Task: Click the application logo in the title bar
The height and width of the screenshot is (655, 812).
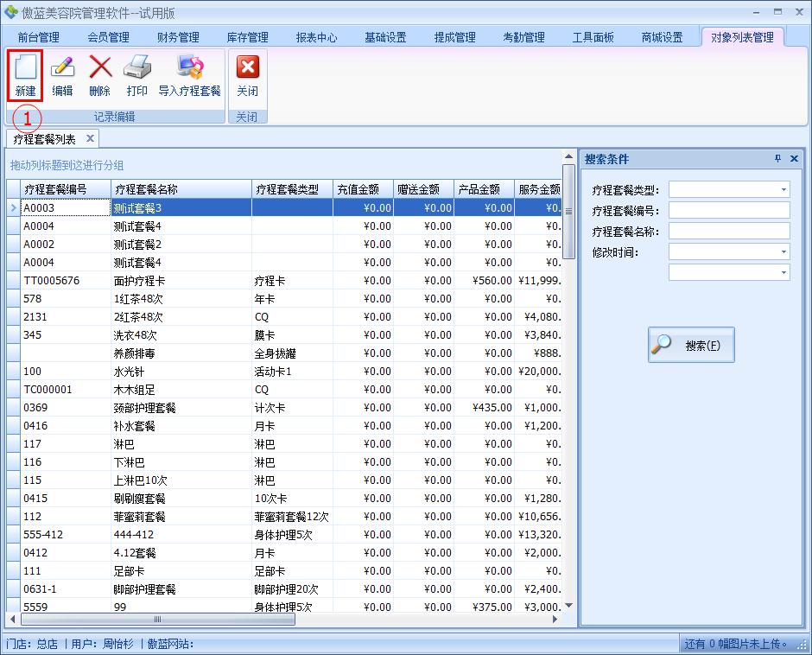Action: [10, 10]
